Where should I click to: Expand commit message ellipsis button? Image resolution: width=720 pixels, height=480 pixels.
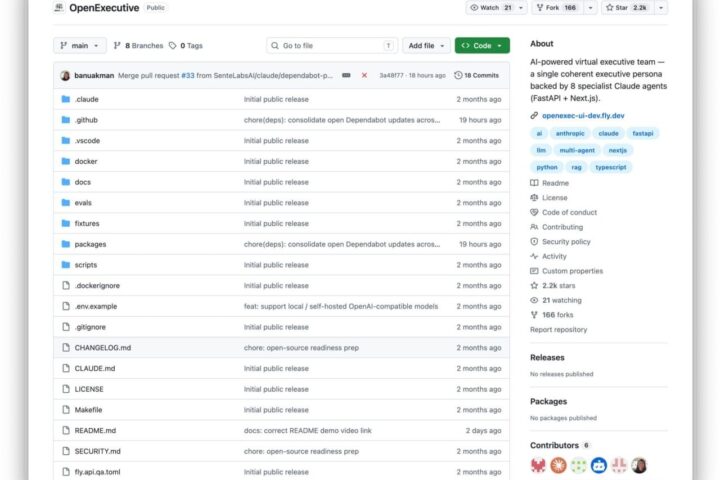[346, 75]
